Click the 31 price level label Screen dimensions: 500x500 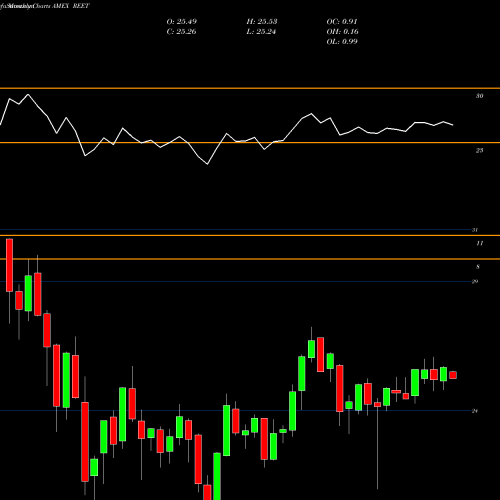pos(475,230)
